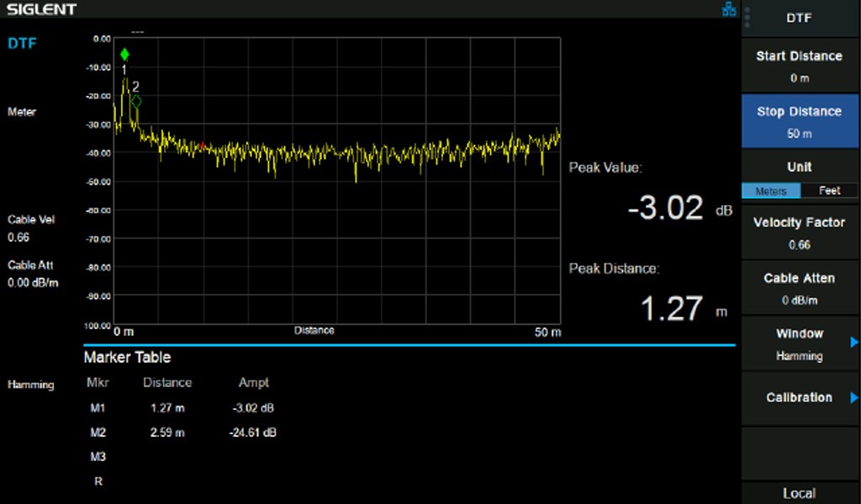
Task: Select the M2 row in Marker Table
Action: [x=181, y=433]
